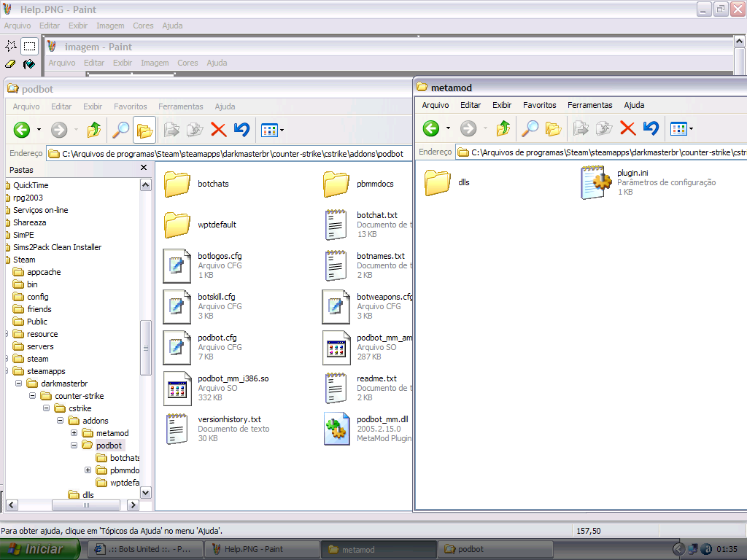Click the Undo arrow in metamod toolbar
The width and height of the screenshot is (747, 560).
pyautogui.click(x=651, y=128)
